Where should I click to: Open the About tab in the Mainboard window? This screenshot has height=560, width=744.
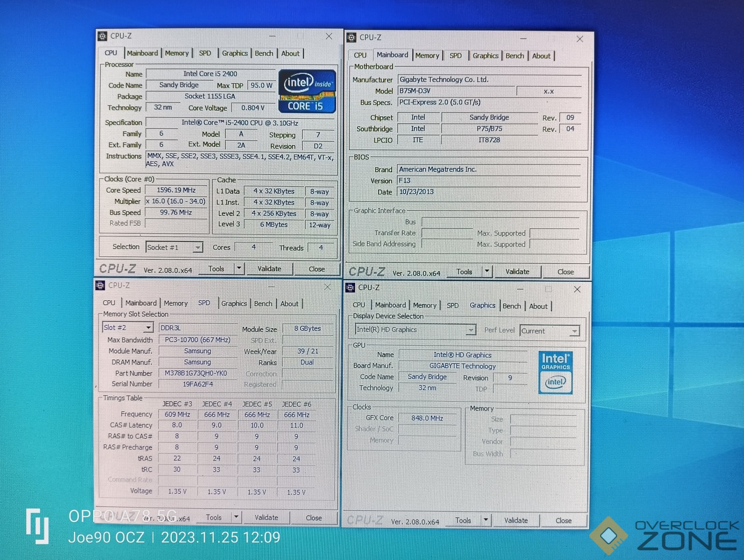coord(541,56)
